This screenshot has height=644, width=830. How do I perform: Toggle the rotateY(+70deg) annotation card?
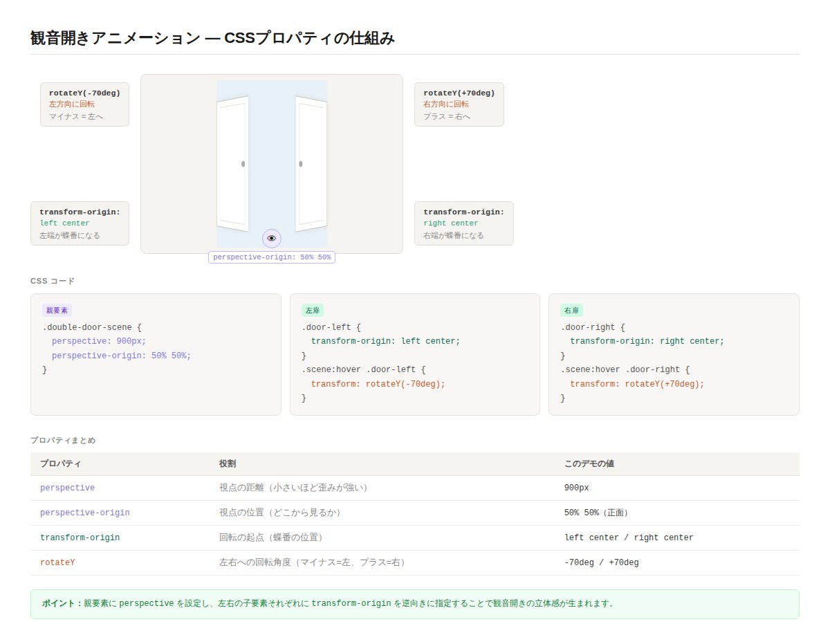click(x=459, y=104)
